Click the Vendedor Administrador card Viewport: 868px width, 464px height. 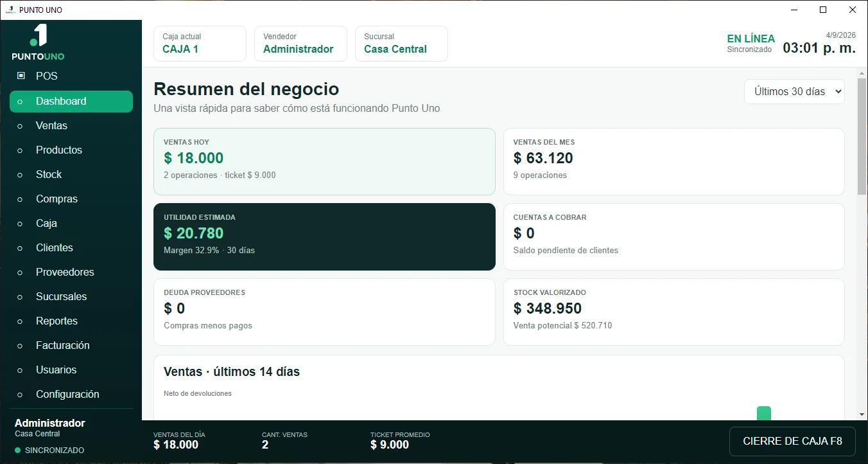301,44
